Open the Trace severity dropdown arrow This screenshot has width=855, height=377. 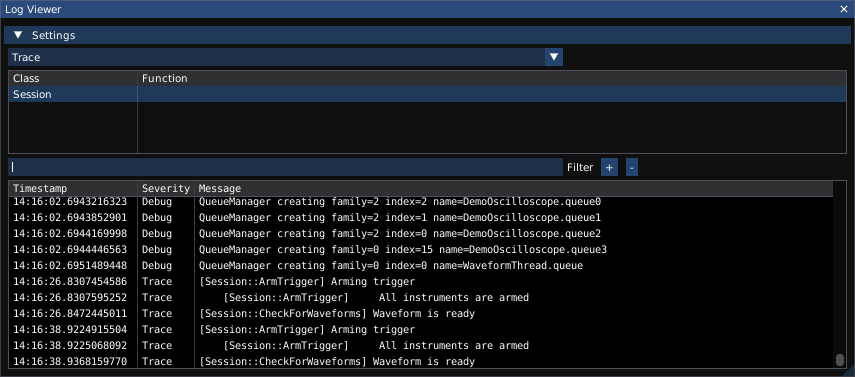[x=554, y=57]
